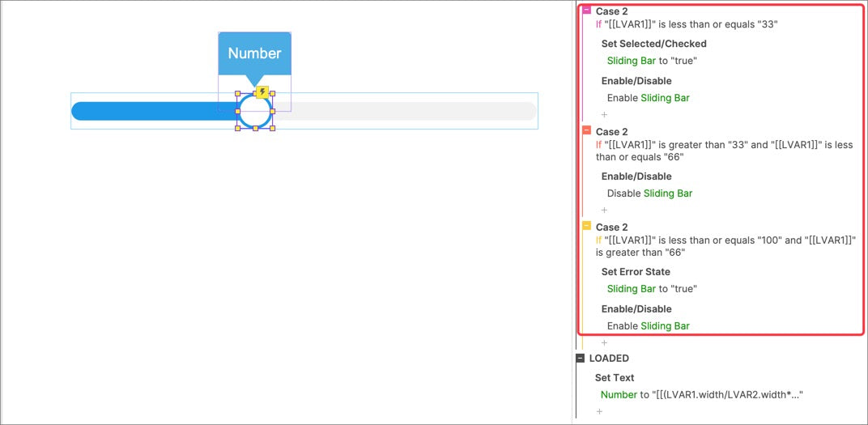This screenshot has height=425, width=868.
Task: Click Disable Sliding Bar action target
Action: [x=668, y=193]
